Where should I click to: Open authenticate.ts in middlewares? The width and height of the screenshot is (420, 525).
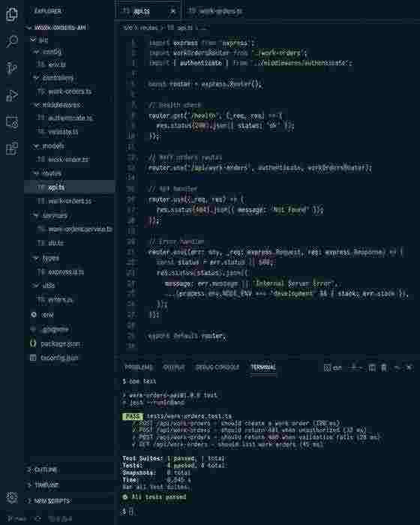(x=69, y=118)
